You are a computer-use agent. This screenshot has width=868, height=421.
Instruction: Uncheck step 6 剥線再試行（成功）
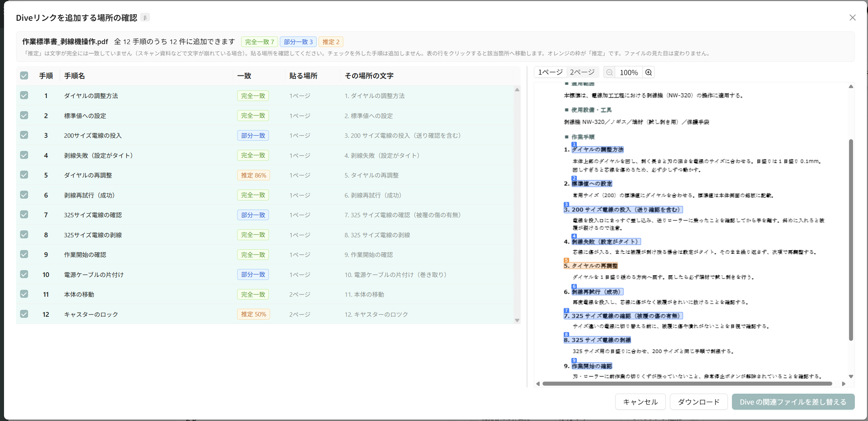tap(24, 195)
